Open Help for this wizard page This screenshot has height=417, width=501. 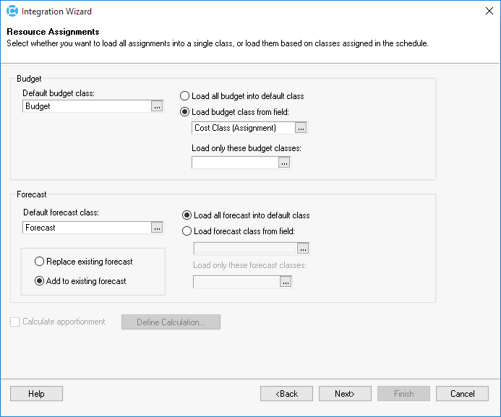coord(36,394)
